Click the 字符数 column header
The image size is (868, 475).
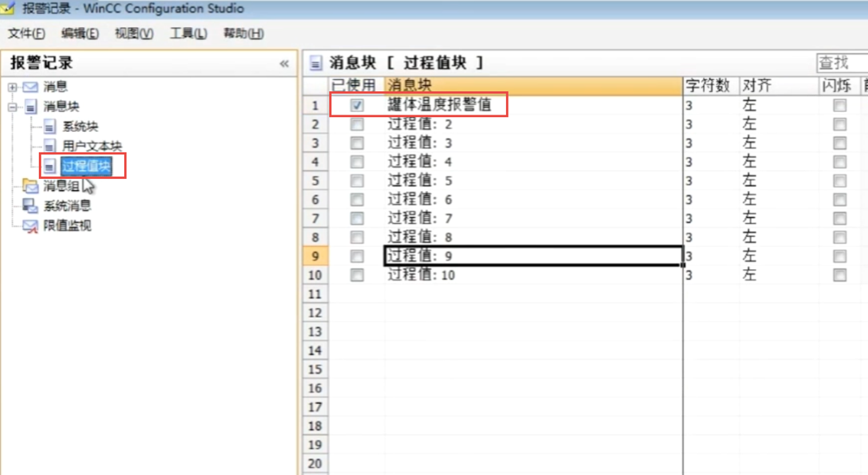(x=710, y=85)
